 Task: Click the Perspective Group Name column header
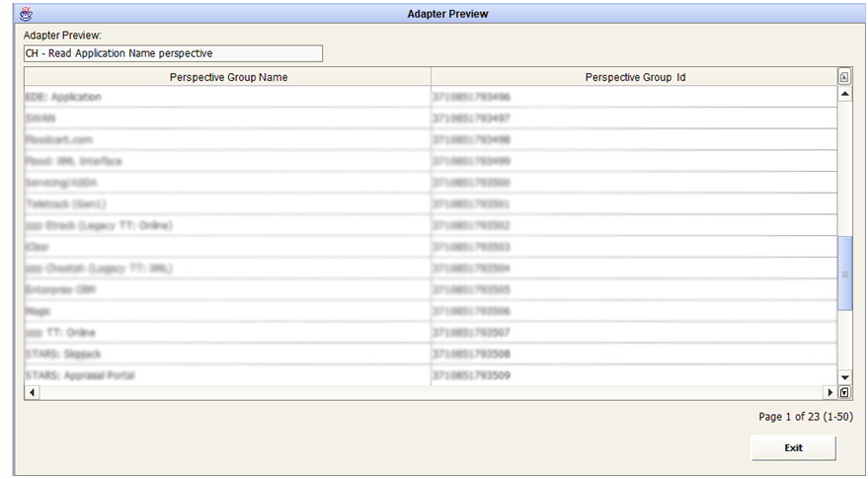(x=228, y=77)
